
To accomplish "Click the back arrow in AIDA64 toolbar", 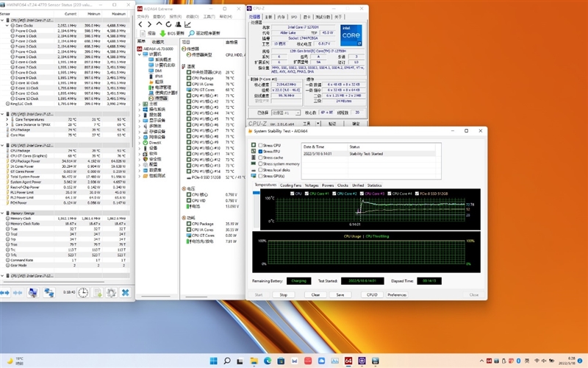I will (x=140, y=24).
